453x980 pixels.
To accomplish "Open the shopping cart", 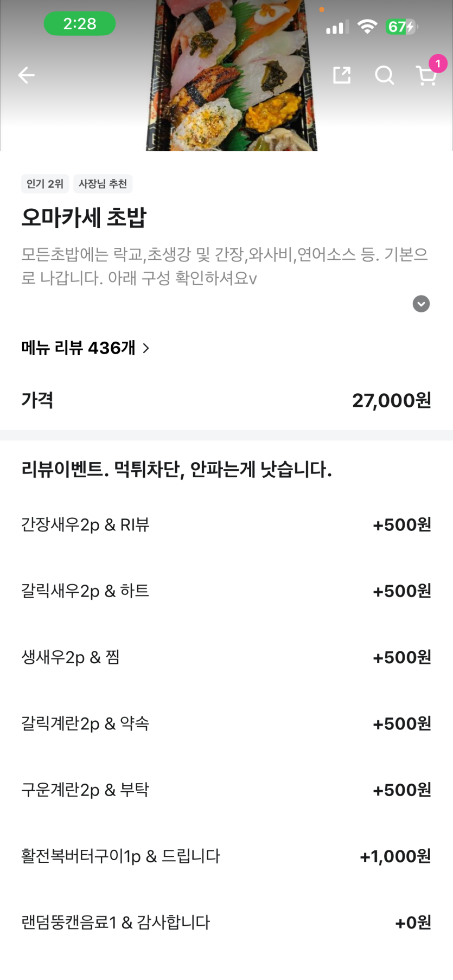I will tap(426, 77).
